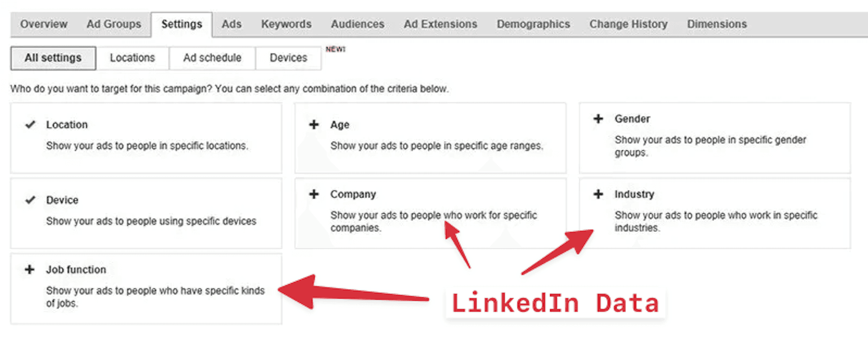Click the NEW! label beside Devices
Image resolution: width=868 pixels, height=337 pixels.
click(335, 49)
